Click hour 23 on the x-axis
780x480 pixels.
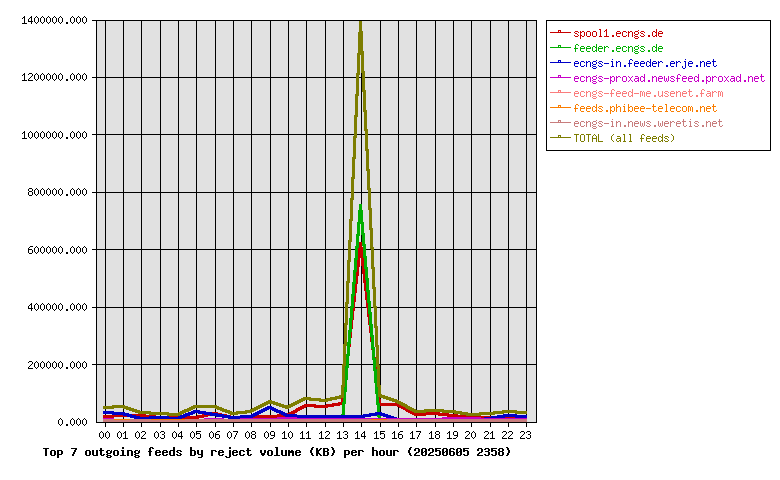[x=525, y=435]
